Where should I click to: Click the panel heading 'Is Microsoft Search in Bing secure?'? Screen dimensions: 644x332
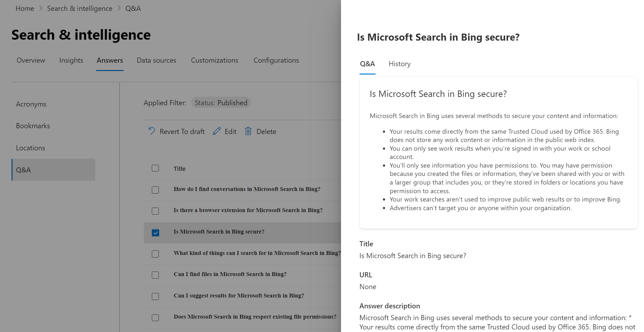[438, 37]
